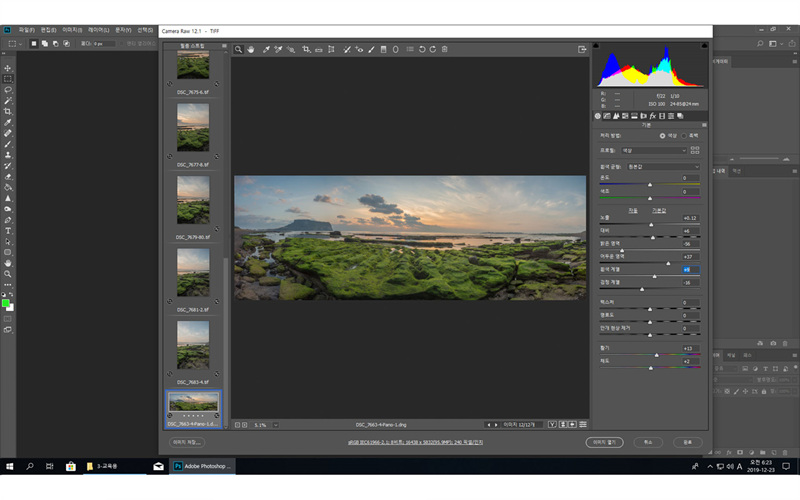Open the profile dropdown

654,151
